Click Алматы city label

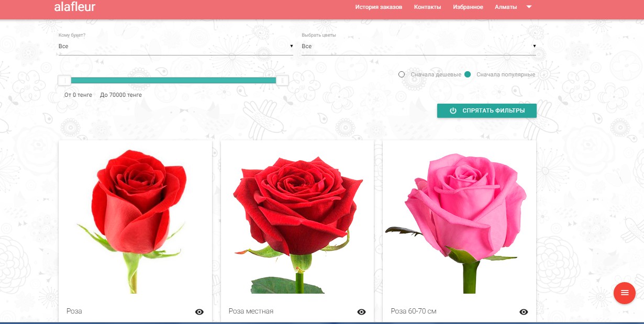(506, 7)
